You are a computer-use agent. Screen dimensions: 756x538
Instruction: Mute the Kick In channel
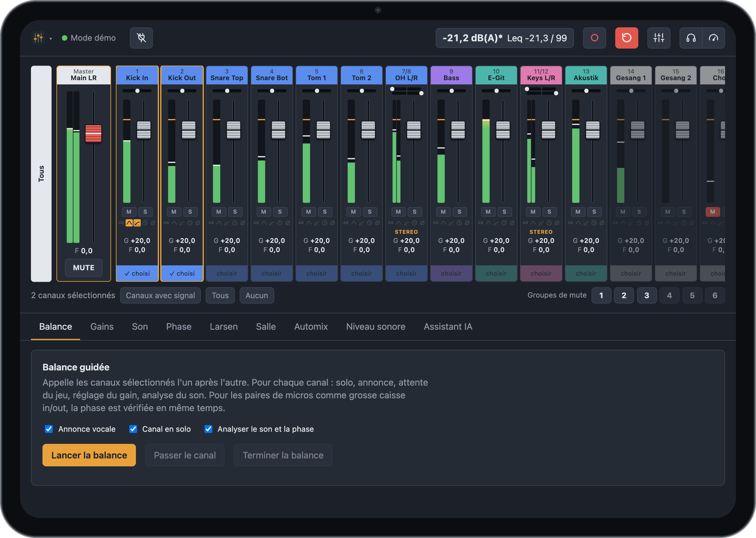(129, 212)
